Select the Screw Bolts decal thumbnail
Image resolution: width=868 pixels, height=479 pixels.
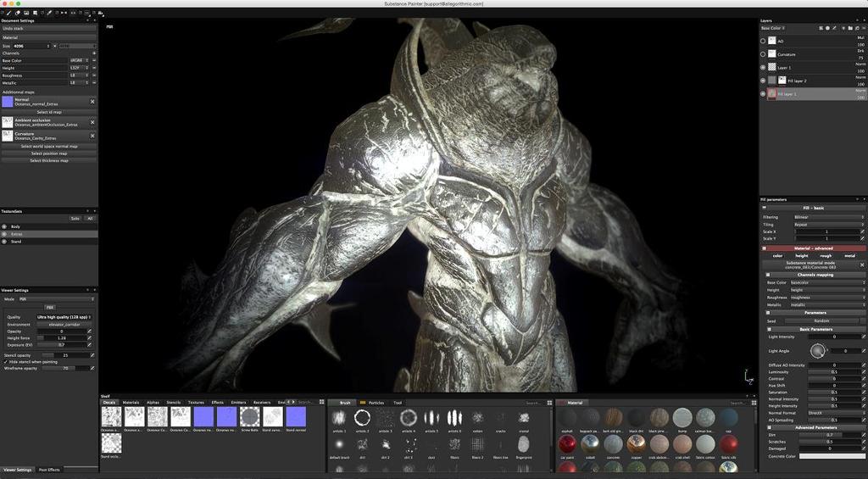click(x=250, y=416)
